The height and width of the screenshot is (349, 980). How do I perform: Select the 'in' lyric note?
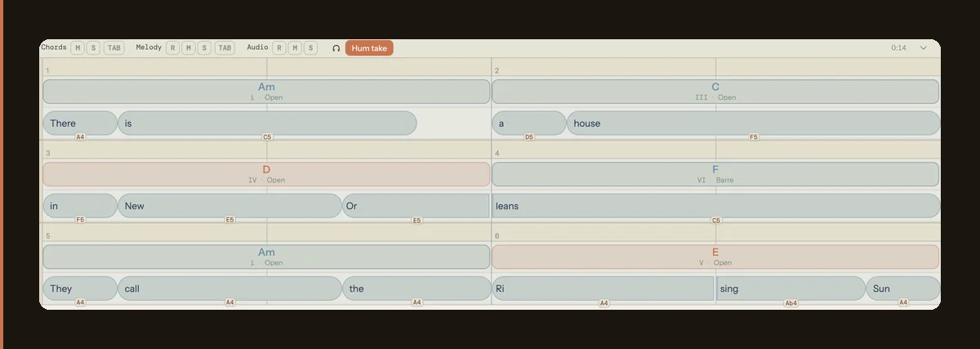(80, 206)
